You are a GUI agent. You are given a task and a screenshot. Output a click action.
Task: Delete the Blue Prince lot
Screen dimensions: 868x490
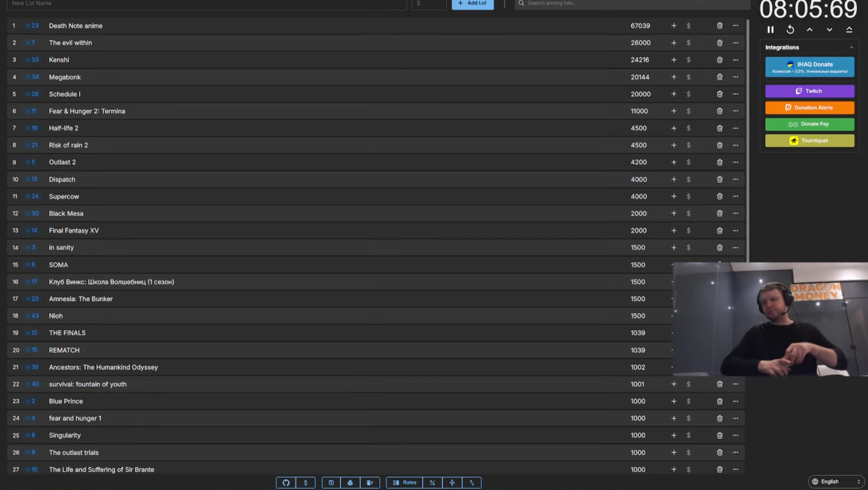tap(720, 401)
